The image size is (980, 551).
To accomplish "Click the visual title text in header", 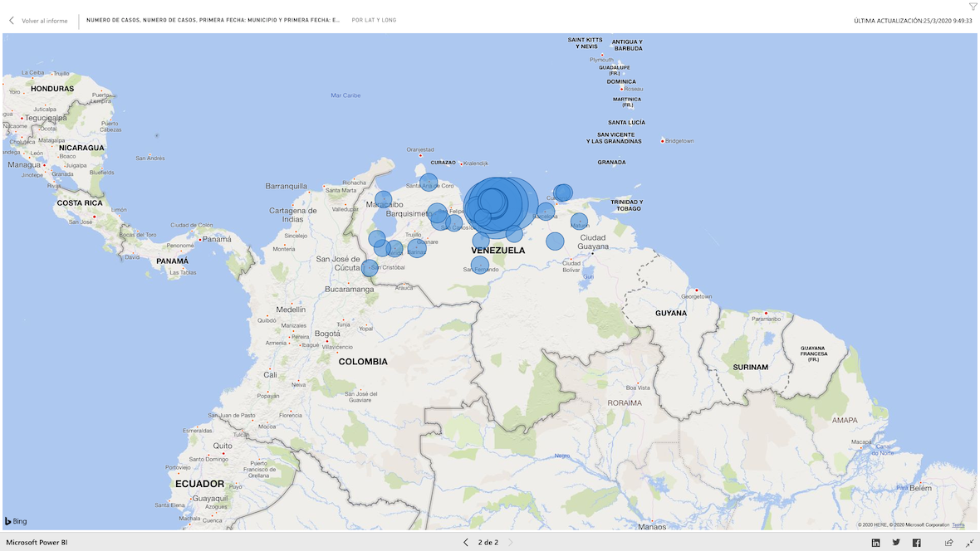I will pos(213,20).
